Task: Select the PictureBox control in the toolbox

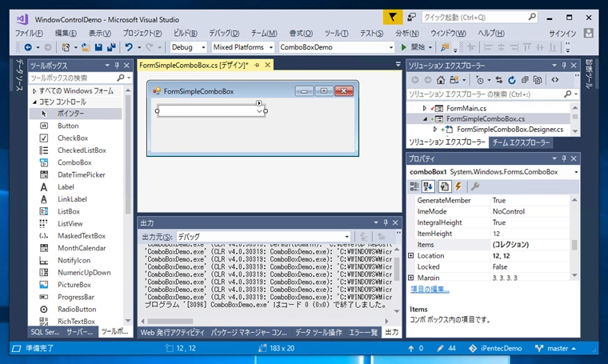Action: [x=74, y=285]
